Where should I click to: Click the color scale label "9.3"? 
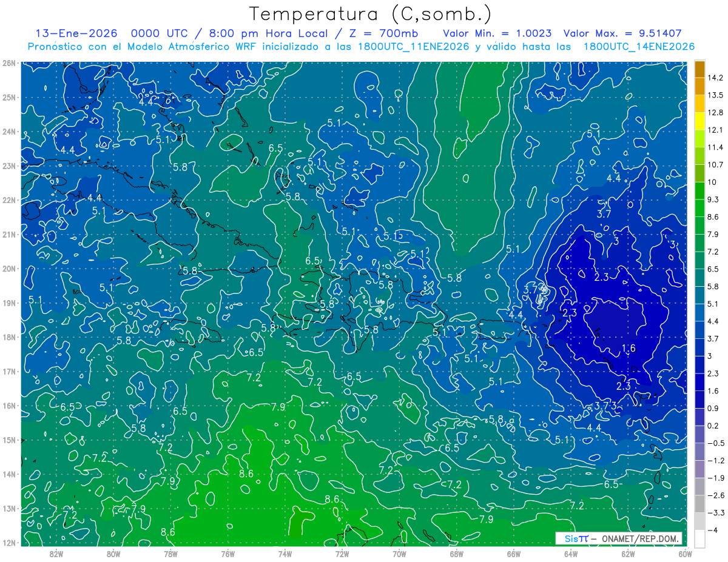coord(715,199)
